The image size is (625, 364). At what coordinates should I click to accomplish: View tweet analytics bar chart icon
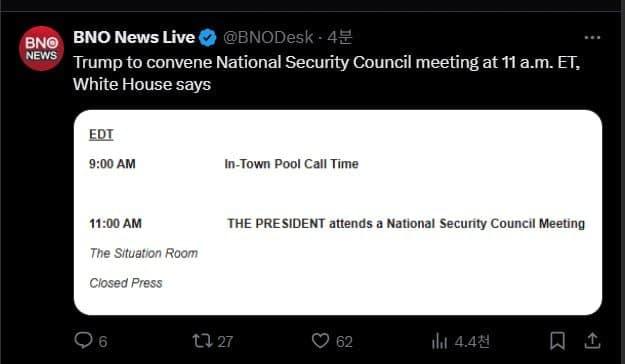(x=439, y=341)
